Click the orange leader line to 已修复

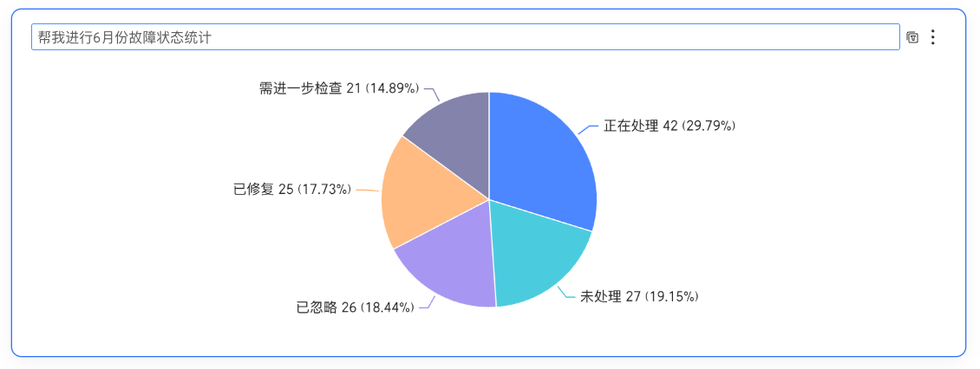(x=368, y=190)
